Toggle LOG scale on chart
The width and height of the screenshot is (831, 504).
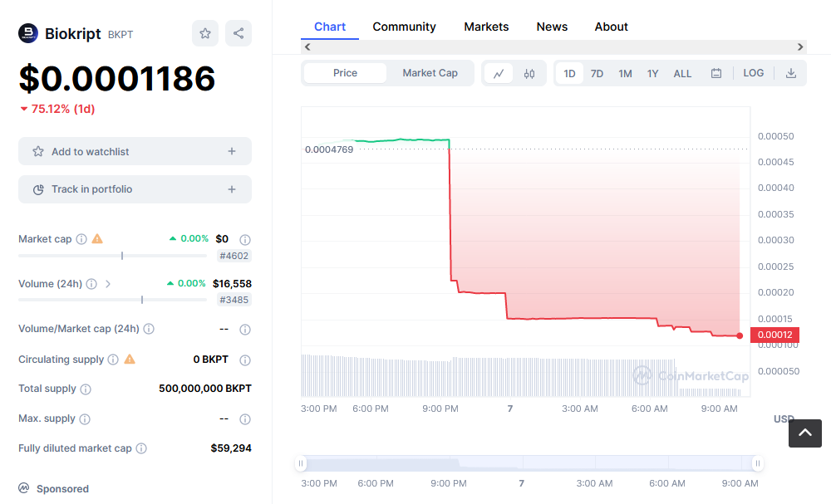pyautogui.click(x=753, y=73)
